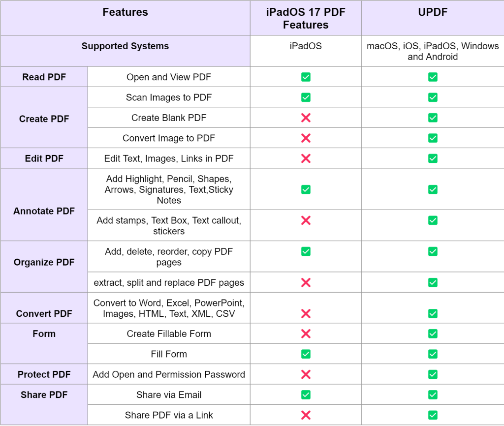The width and height of the screenshot is (504, 426).
Task: Click UPDF green checkbox for Share via Email
Action: [x=433, y=395]
